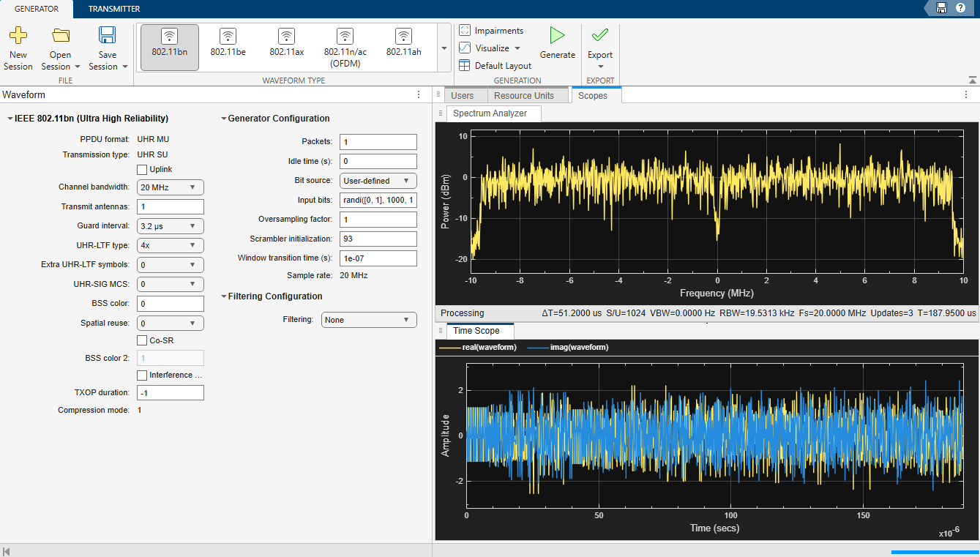Select the 802.11bn waveform type
980x557 pixels.
169,48
